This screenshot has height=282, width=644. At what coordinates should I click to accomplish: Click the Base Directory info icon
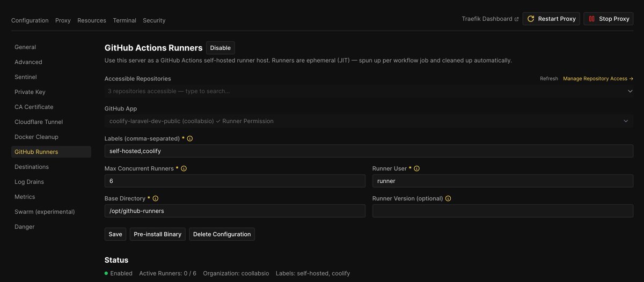(156, 198)
